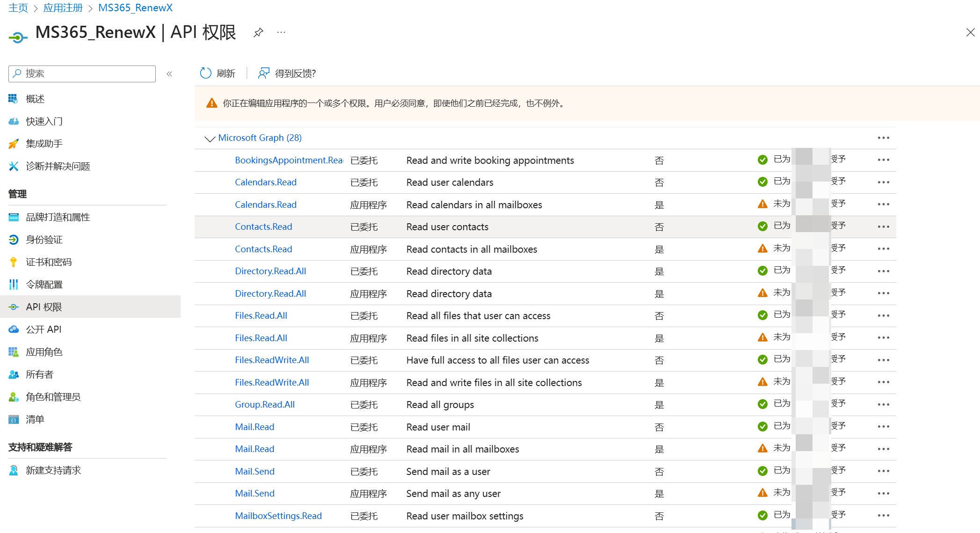The height and width of the screenshot is (533, 980).
Task: Click the Owners (所有者) icon
Action: tap(14, 374)
